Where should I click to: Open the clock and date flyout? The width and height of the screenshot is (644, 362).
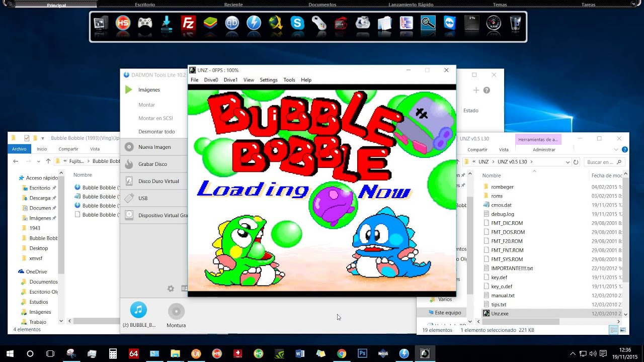tap(625, 353)
